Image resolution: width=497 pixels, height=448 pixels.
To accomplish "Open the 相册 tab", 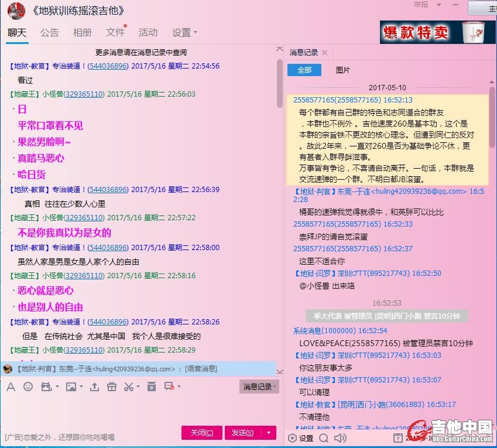I will click(x=83, y=32).
